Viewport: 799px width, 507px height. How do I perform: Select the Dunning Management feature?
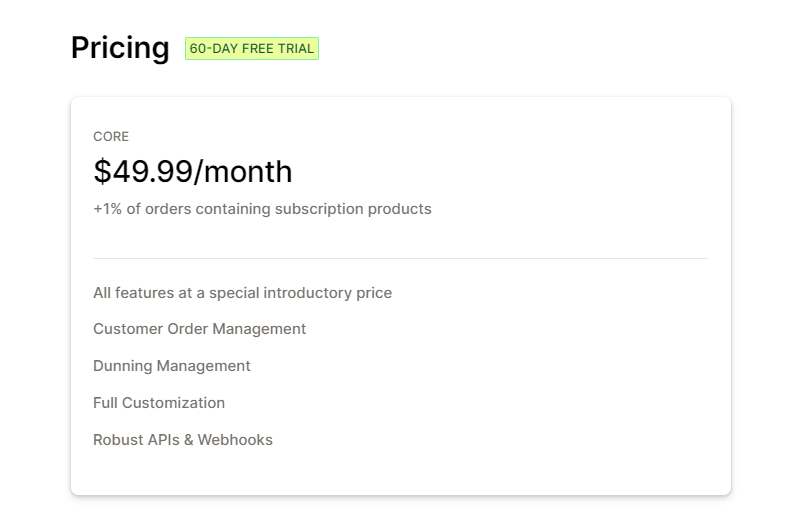(172, 366)
